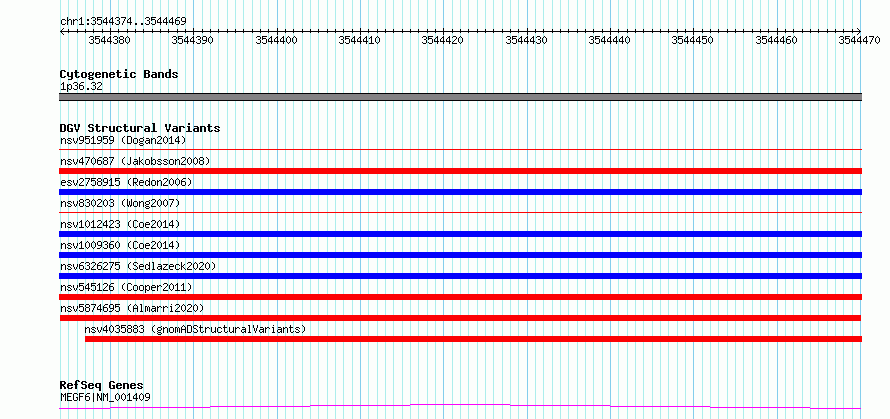The image size is (890, 419).
Task: Open variant esv2758915 (Redon2006) label
Action: point(126,182)
